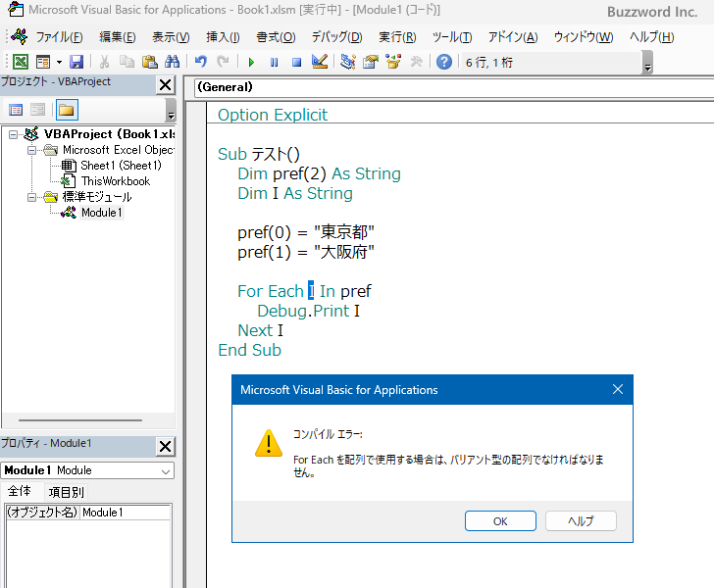This screenshot has width=714, height=588.
Task: Open the 実行(R) menu
Action: (397, 37)
